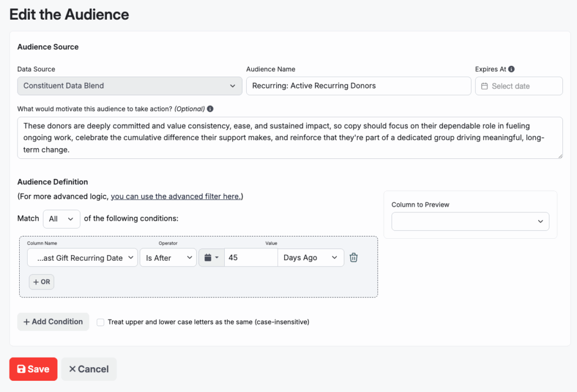The height and width of the screenshot is (392, 577).
Task: Add an OR clause to condition
Action: point(42,282)
